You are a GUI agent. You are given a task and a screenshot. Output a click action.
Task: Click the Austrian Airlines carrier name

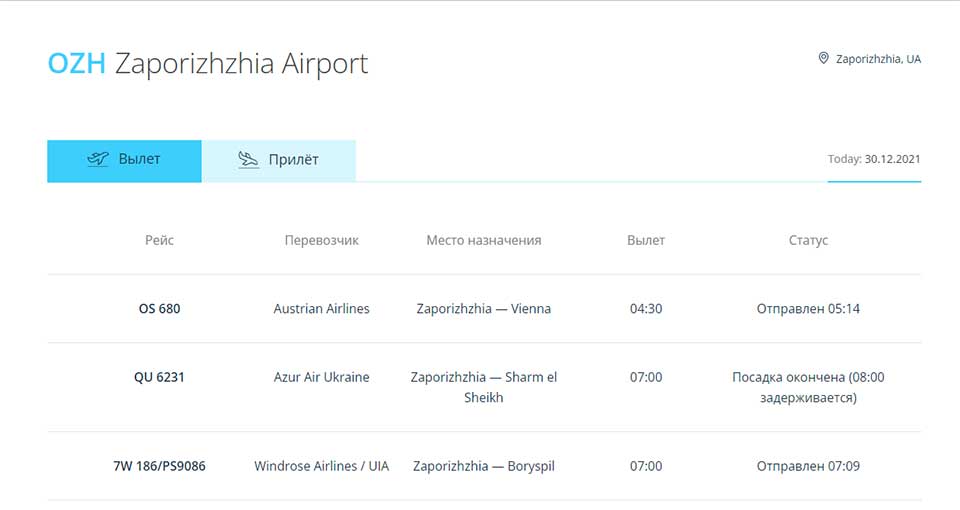tap(321, 309)
